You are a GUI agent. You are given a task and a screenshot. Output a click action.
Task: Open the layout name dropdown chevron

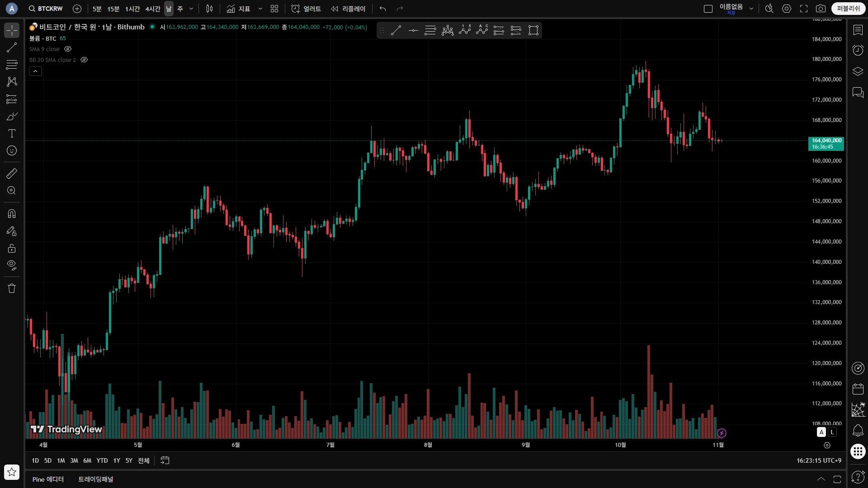tap(751, 9)
